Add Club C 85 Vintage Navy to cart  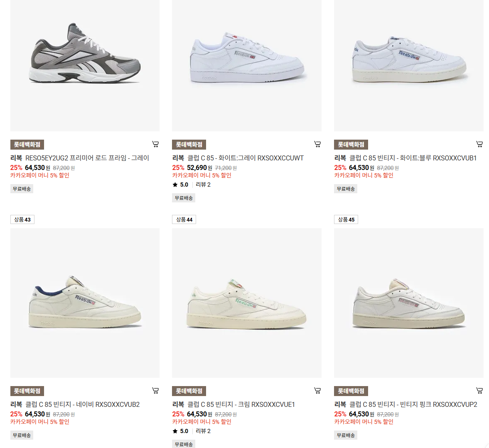coord(155,391)
